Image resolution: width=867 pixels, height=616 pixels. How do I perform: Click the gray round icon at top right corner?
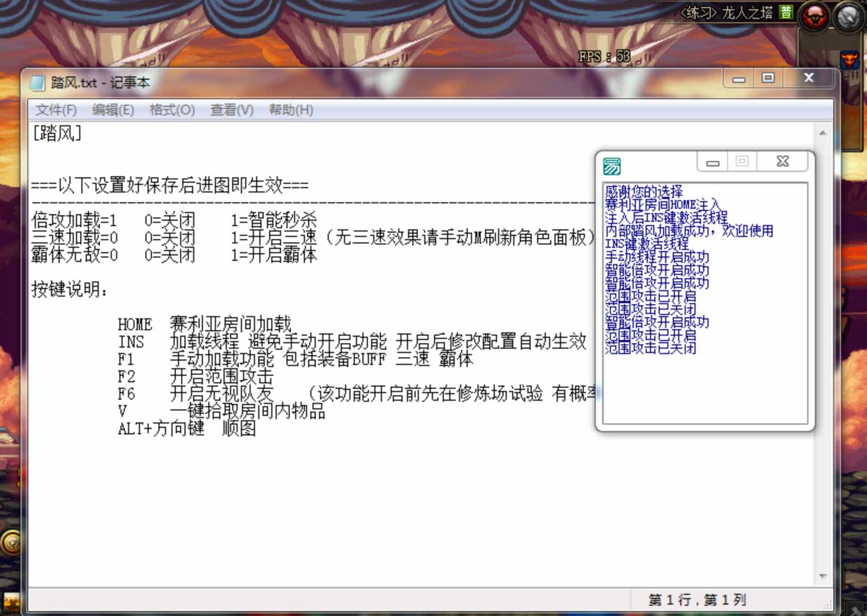(849, 17)
